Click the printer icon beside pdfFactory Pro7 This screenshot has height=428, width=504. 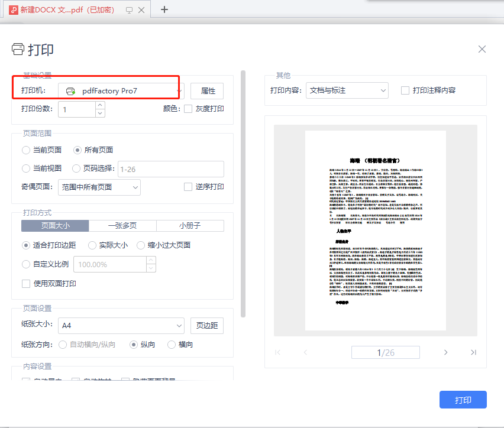[x=70, y=90]
